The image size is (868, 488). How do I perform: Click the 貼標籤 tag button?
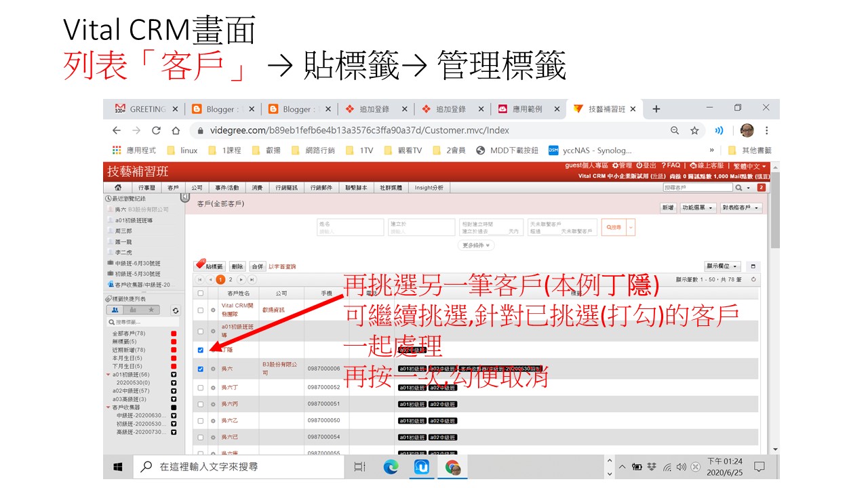[210, 267]
